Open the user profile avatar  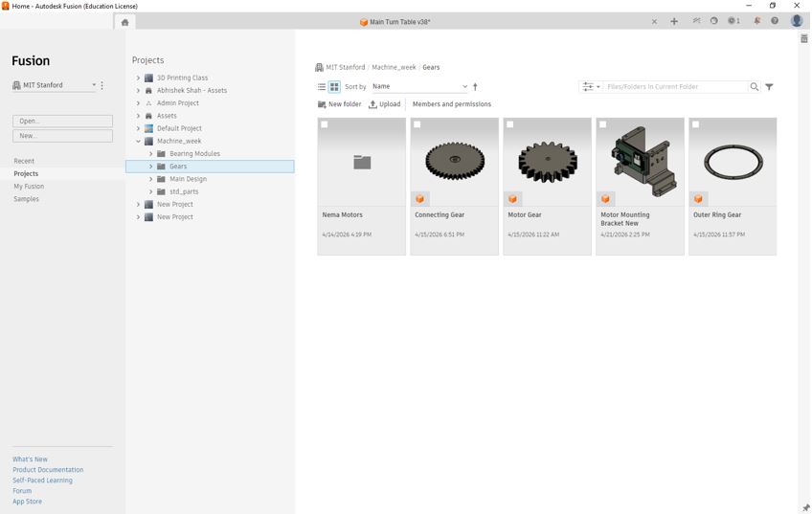pyautogui.click(x=797, y=21)
